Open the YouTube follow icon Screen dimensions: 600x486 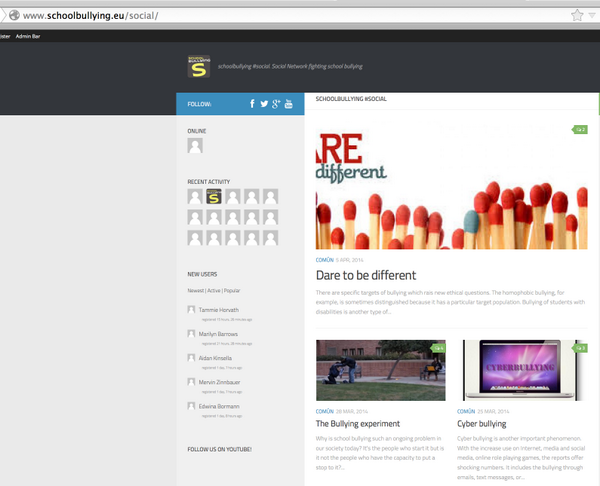click(289, 104)
